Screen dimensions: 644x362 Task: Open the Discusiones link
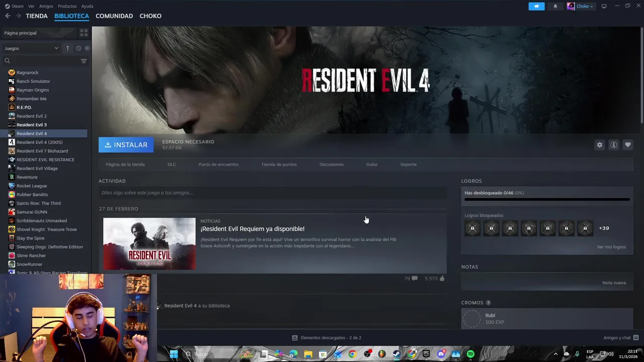(332, 164)
